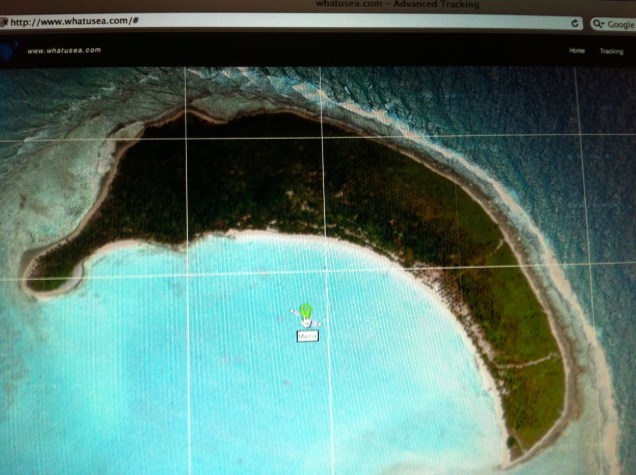Viewport: 636px width, 475px height.
Task: Open the Home page from the site navigation
Action: coord(577,51)
